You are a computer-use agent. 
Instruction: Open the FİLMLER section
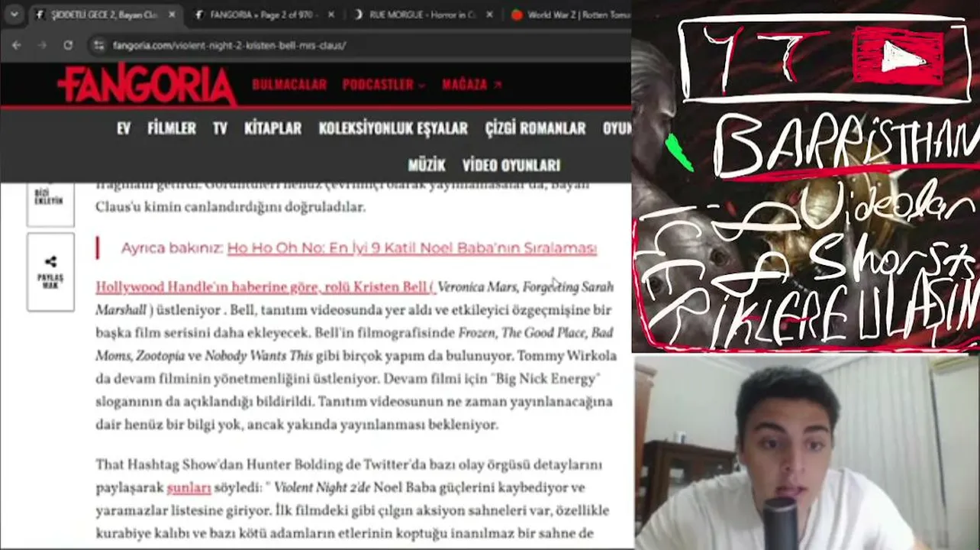coord(172,128)
